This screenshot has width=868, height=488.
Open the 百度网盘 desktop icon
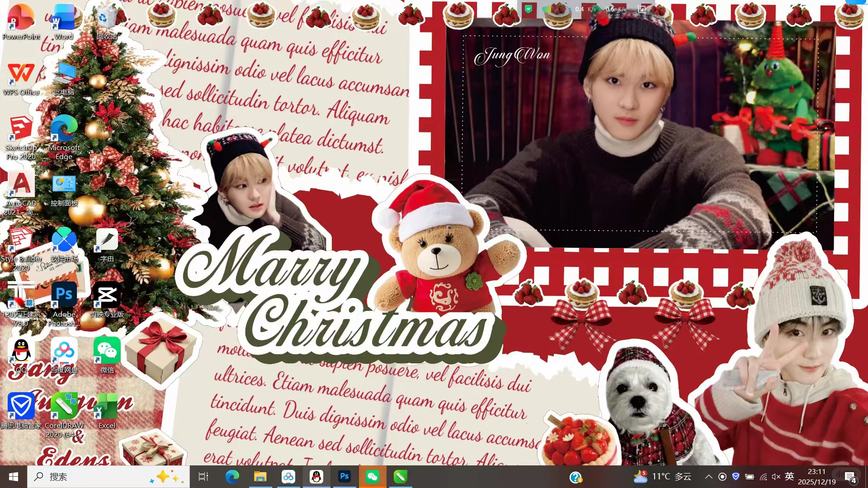[64, 352]
